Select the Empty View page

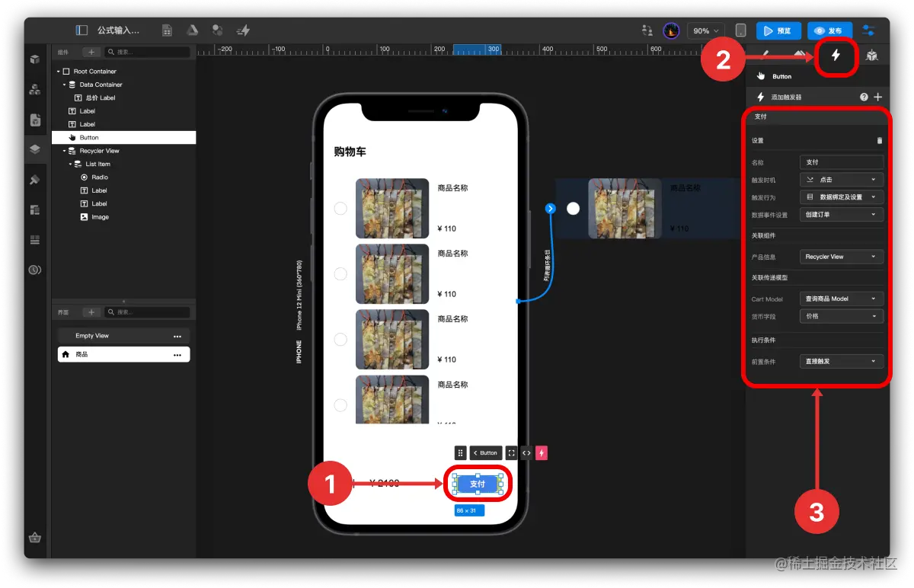tap(123, 336)
